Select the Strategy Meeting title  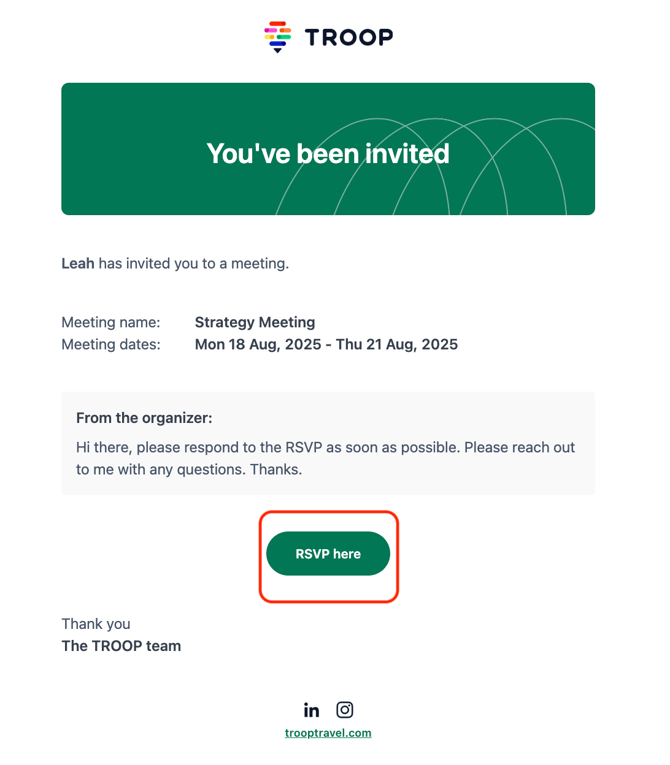click(x=255, y=322)
